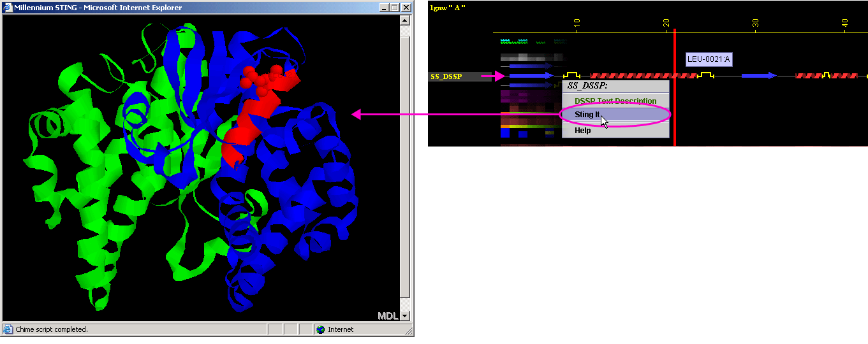Click the Internet Explorer title bar icon
Image resolution: width=868 pixels, height=344 pixels.
8,8
